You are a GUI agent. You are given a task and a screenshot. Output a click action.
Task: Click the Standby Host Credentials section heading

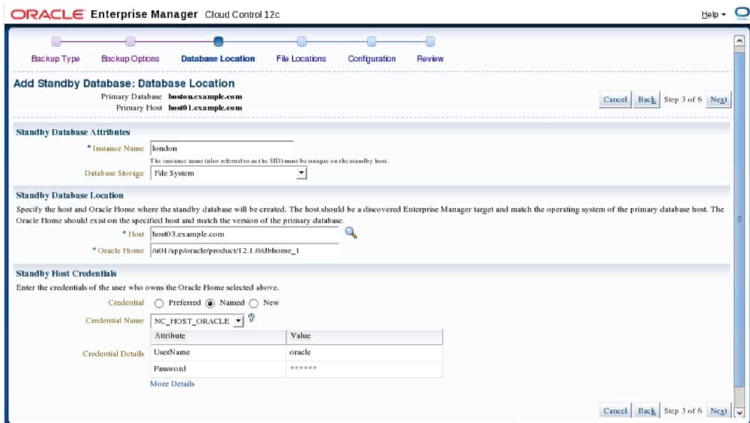(x=66, y=274)
